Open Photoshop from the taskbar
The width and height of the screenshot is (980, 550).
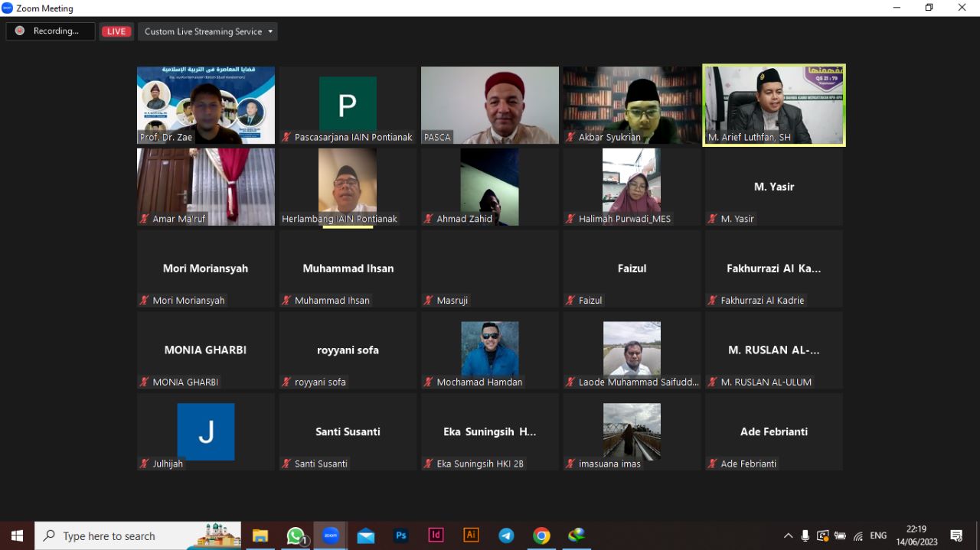point(400,535)
